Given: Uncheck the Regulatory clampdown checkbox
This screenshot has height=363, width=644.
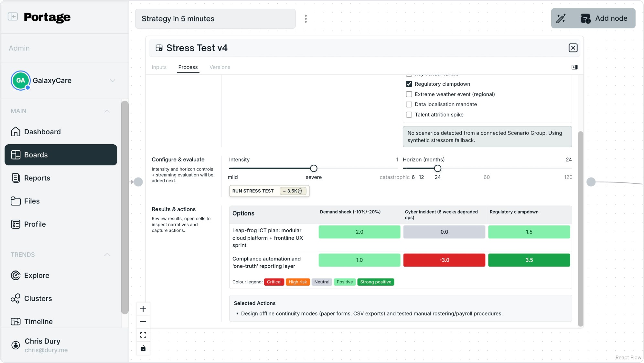Looking at the screenshot, I should pyautogui.click(x=409, y=84).
